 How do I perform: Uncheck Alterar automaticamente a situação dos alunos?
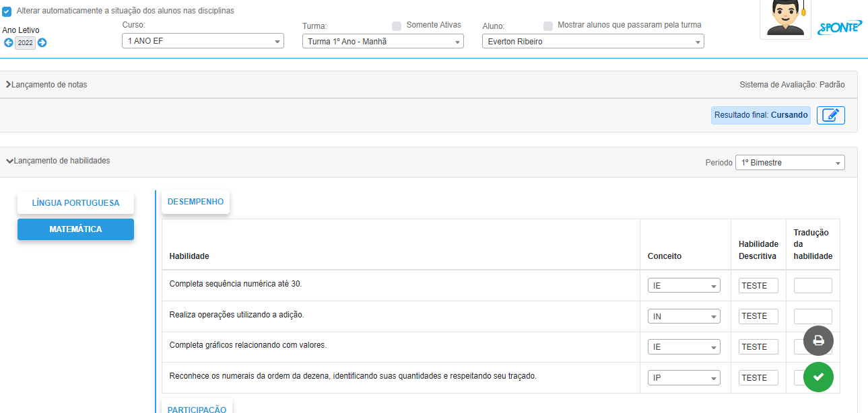[7, 11]
